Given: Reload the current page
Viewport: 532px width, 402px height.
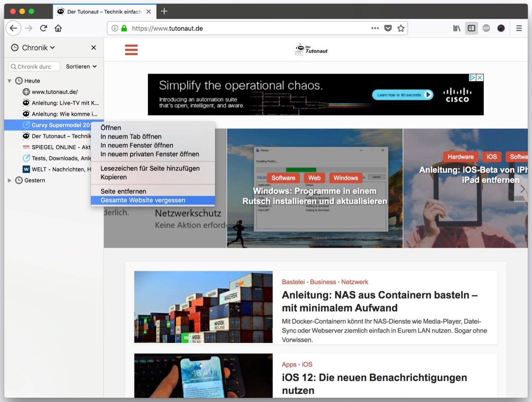Looking at the screenshot, I should click(43, 28).
